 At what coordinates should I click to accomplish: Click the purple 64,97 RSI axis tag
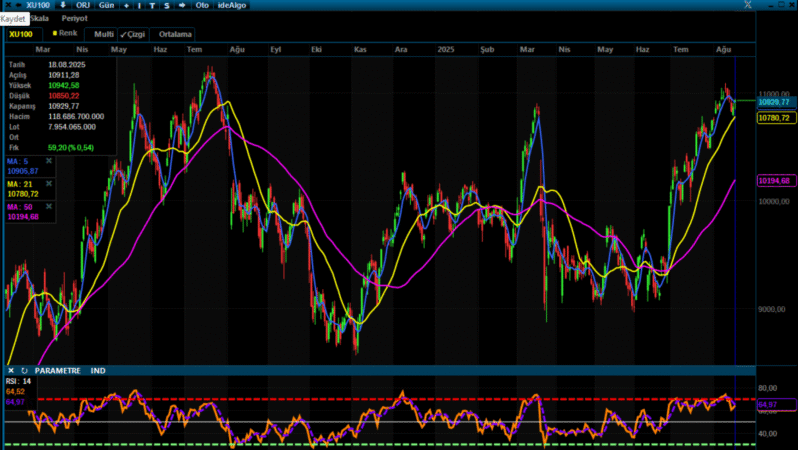776,405
